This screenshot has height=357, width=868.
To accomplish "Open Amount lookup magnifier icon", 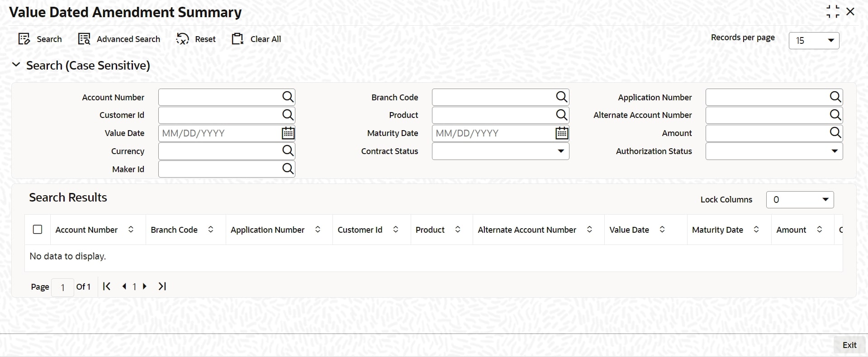I will (835, 132).
